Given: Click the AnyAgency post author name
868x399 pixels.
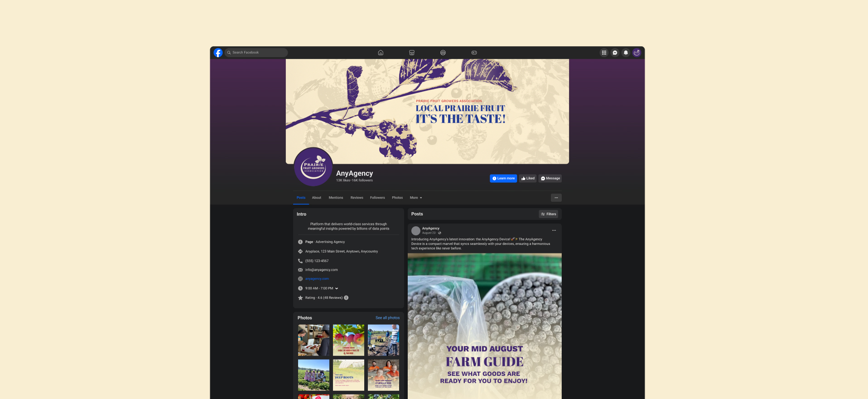Looking at the screenshot, I should pos(431,229).
